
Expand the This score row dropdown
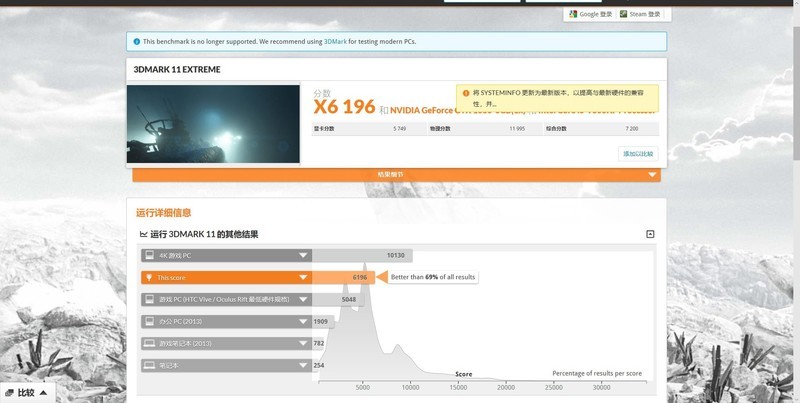303,278
